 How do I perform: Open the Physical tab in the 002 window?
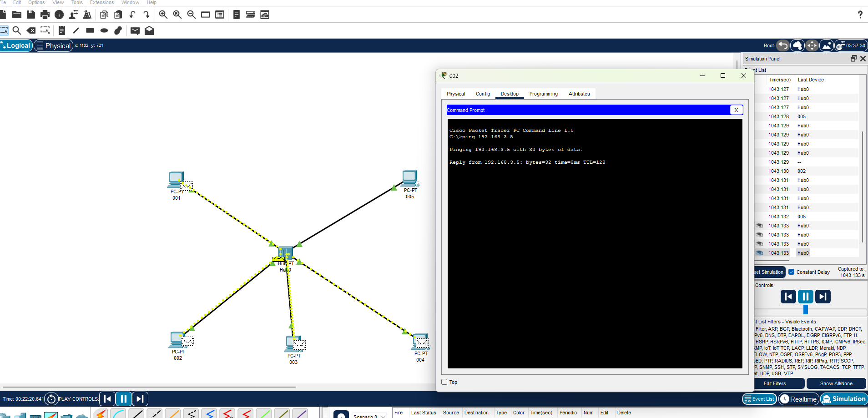pyautogui.click(x=456, y=94)
